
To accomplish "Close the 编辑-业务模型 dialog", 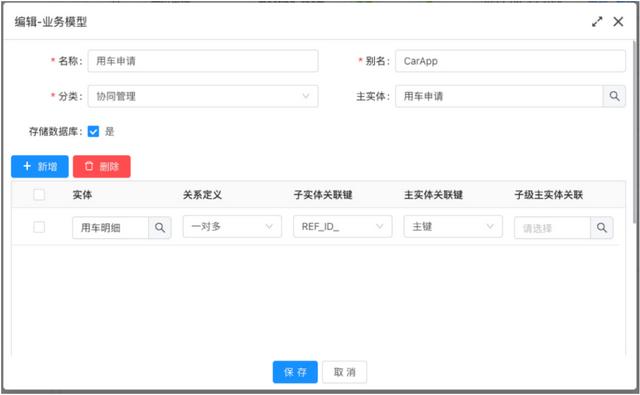I will [x=618, y=22].
